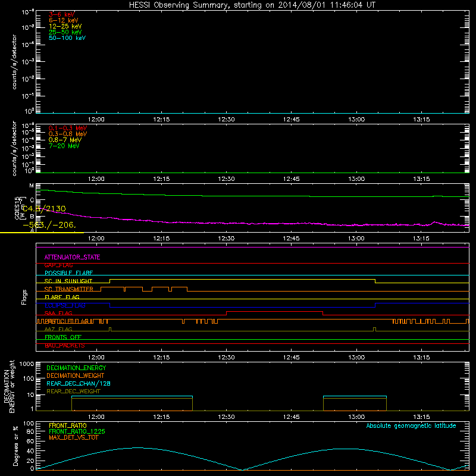The image size is (476, 476).
Task: Click 12:15 tick label under the decimation panel
Action: pyautogui.click(x=161, y=417)
